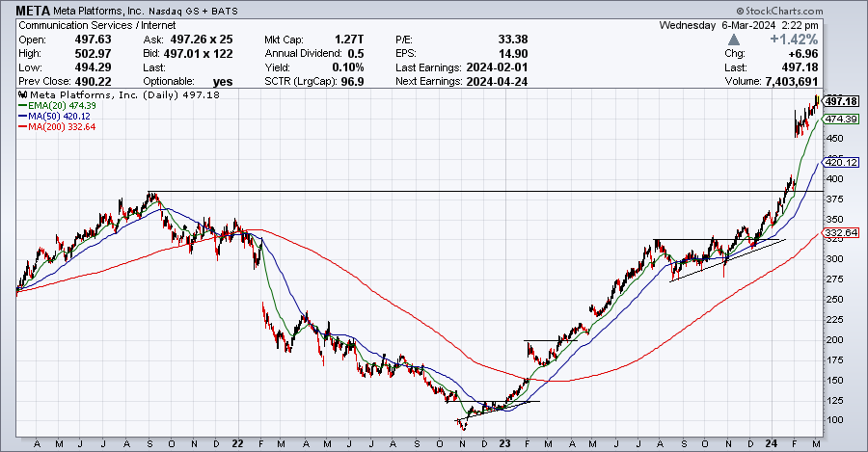The height and width of the screenshot is (452, 868).
Task: Click the +1.42% percent change figure
Action: pos(794,40)
